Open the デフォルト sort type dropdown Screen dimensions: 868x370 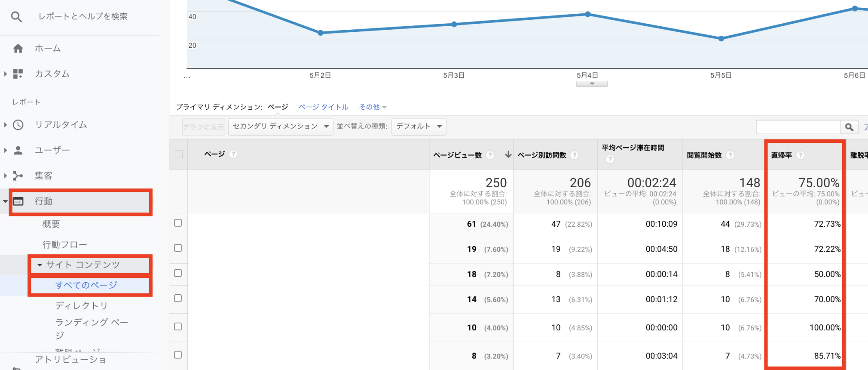pos(419,126)
